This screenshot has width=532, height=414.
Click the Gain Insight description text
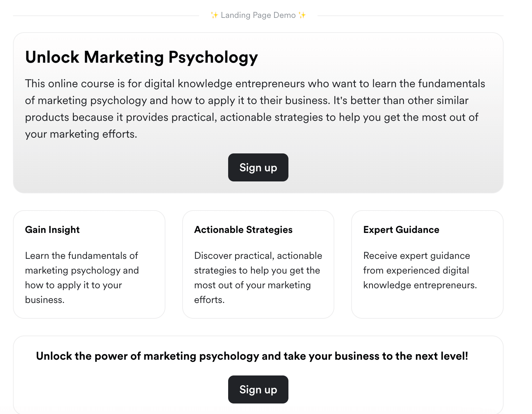pos(82,277)
